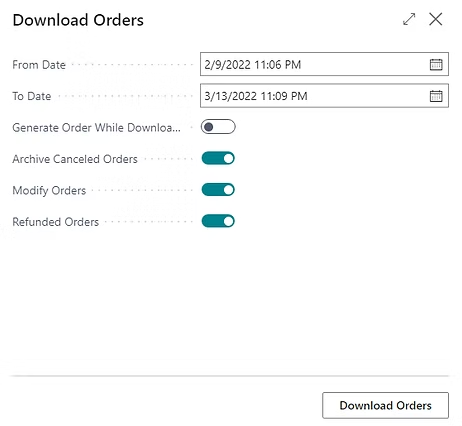Place cursor on the 11:09 PM time value
This screenshot has height=426, width=462.
[284, 96]
